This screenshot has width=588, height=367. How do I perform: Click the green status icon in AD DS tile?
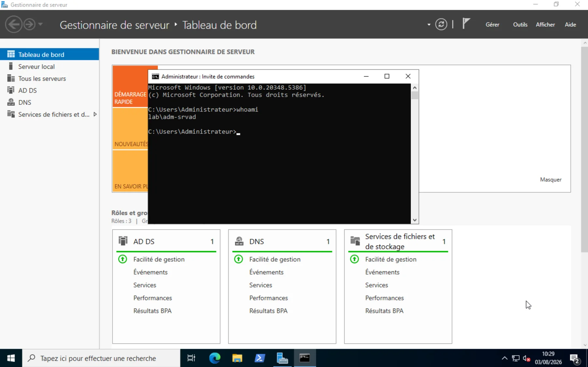click(122, 259)
